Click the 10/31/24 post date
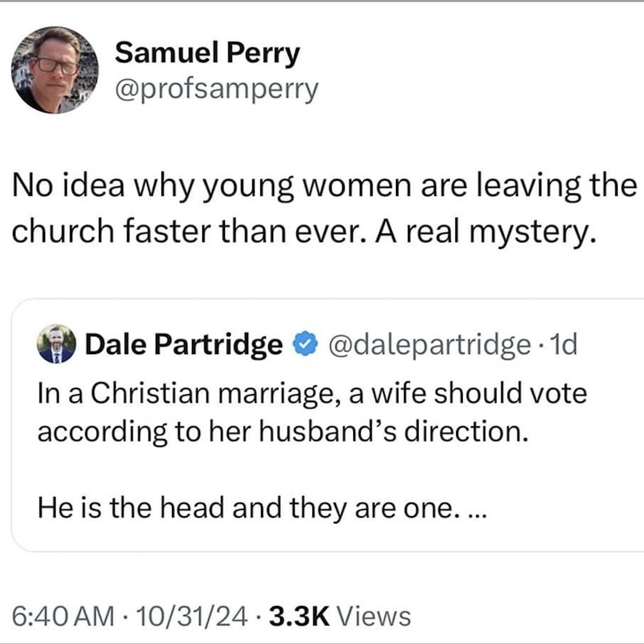Viewport: 644px width, 644px height. click(192, 616)
